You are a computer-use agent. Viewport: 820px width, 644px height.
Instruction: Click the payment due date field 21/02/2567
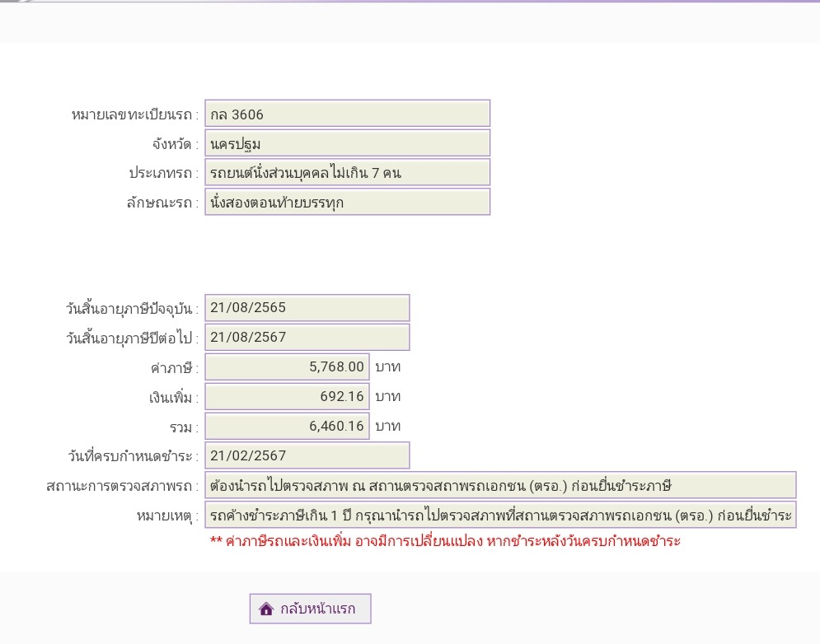[307, 455]
